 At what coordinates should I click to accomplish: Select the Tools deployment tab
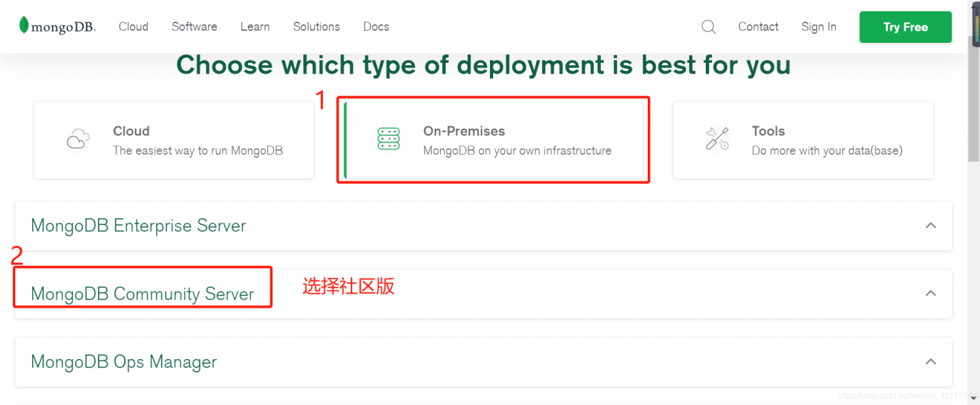803,140
